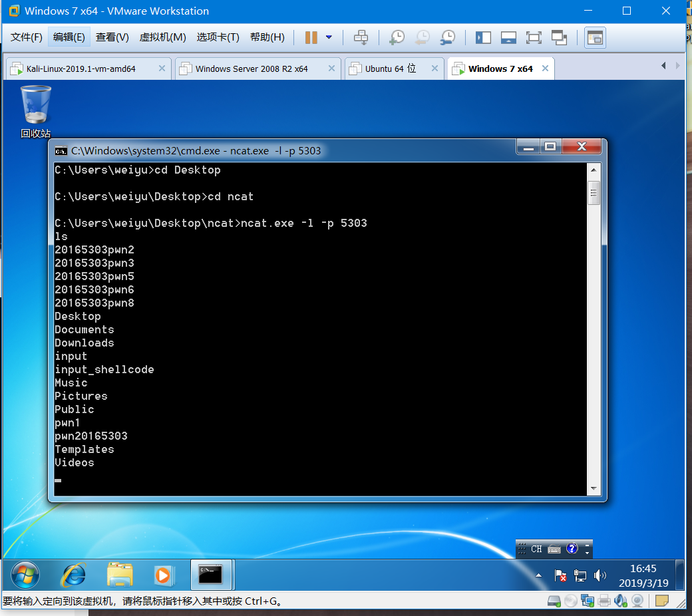Viewport: 692px width, 616px height.
Task: Minimize the cmd.exe window
Action: 528,146
